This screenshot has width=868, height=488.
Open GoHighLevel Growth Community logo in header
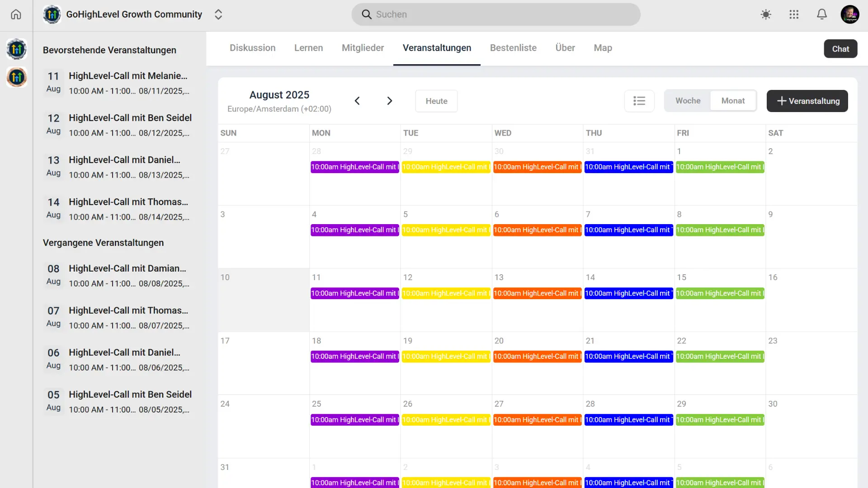point(52,14)
